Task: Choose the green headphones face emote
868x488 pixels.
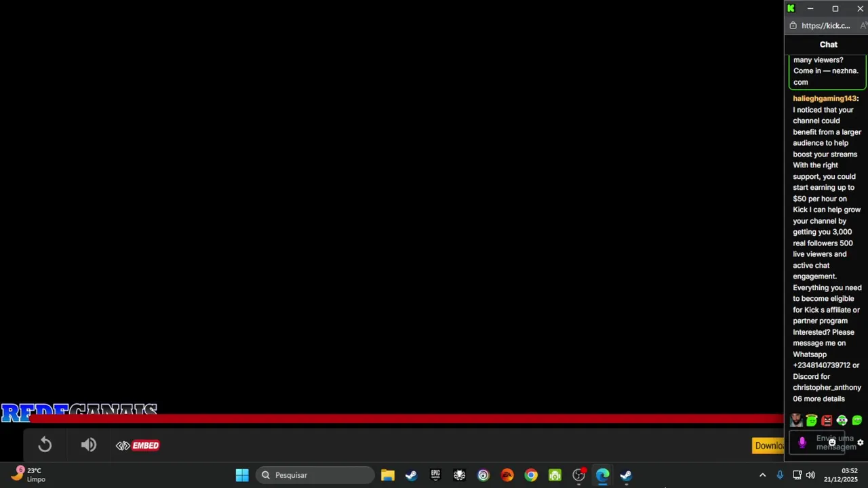Action: (842, 421)
